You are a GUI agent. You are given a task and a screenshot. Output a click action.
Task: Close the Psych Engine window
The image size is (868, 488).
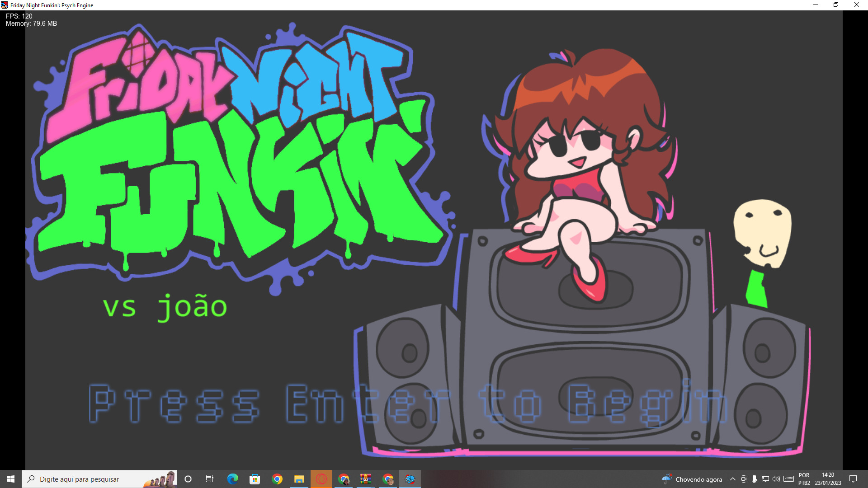pos(857,5)
